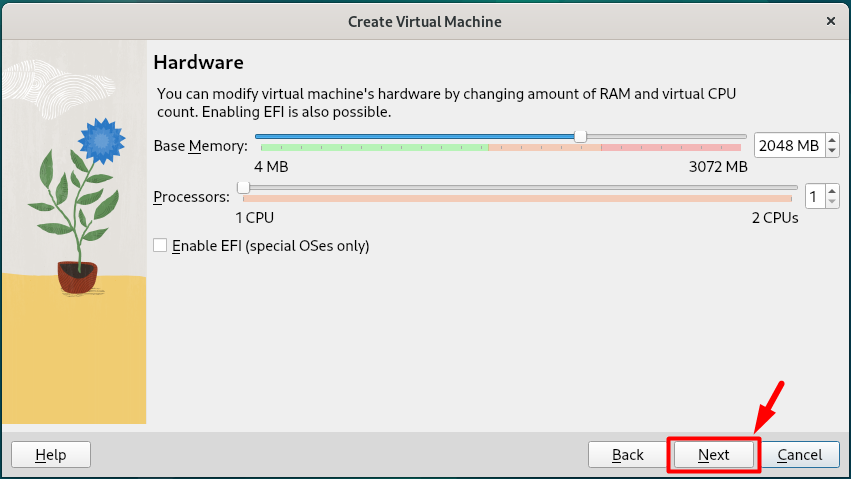851x479 pixels.
Task: Cancel the virtual machine creation
Action: pos(799,455)
